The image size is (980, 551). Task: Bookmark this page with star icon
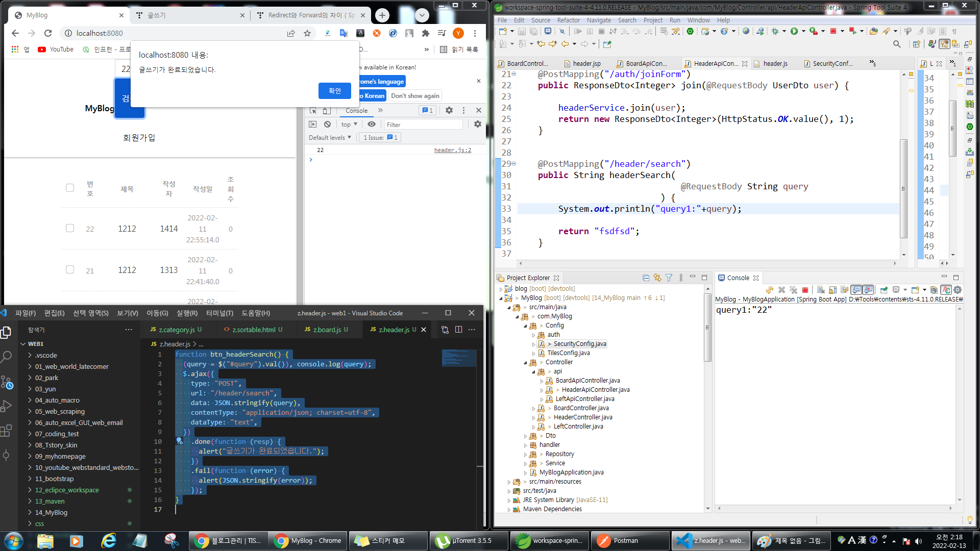307,33
